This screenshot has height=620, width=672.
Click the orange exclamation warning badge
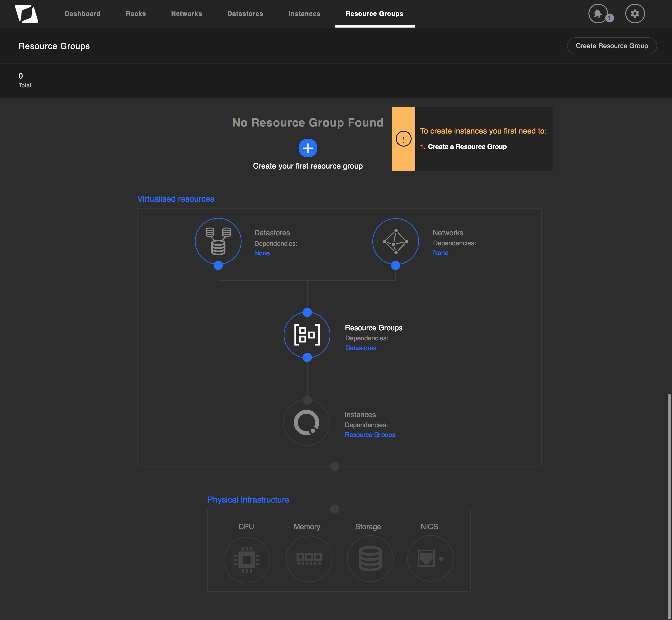[x=403, y=139]
